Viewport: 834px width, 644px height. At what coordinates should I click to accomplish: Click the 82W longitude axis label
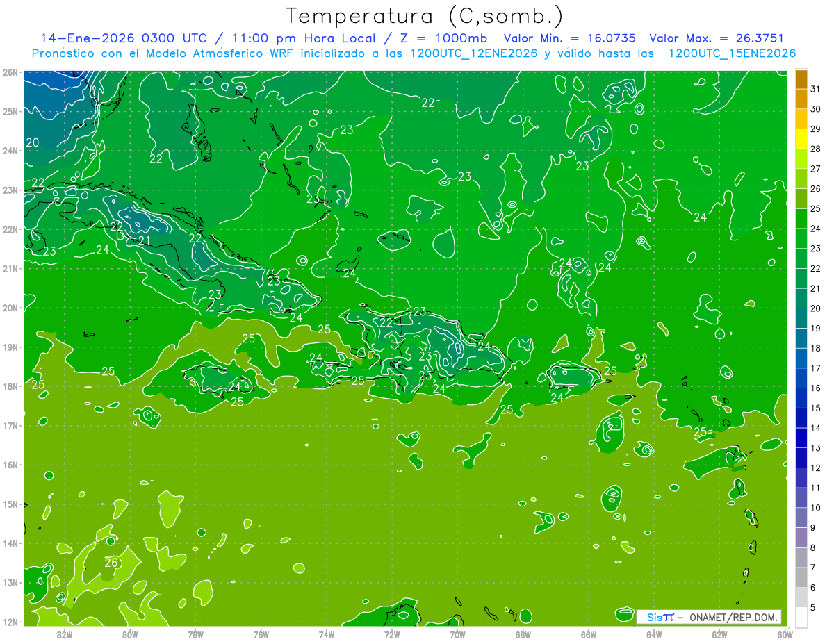(64, 634)
